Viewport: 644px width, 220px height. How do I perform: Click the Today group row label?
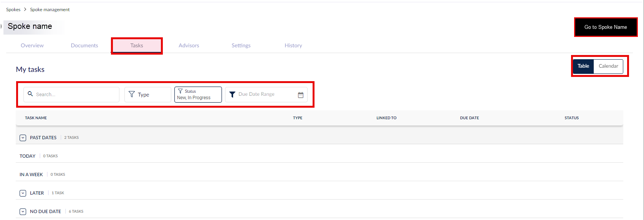point(28,156)
